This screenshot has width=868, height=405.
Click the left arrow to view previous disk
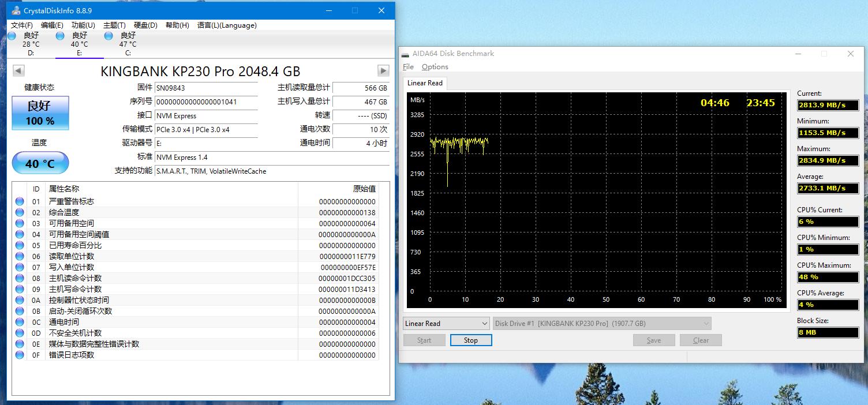click(18, 70)
